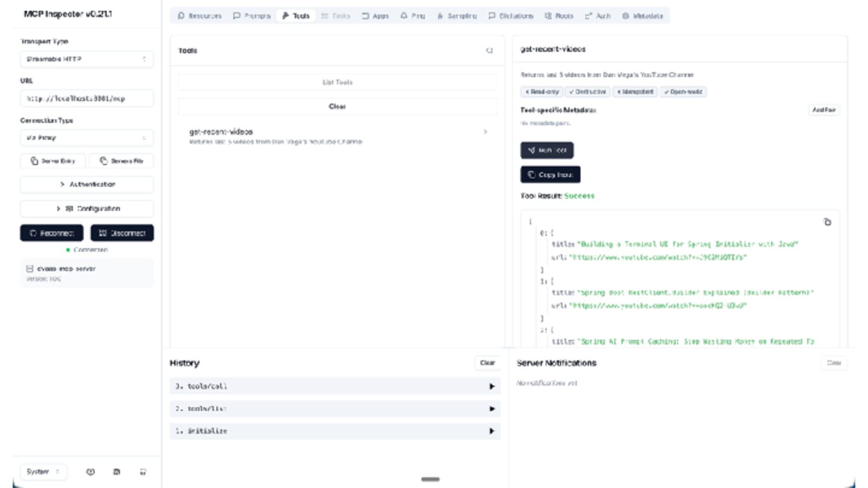Click the Servers File copy button
This screenshot has width=868, height=488.
click(x=121, y=161)
